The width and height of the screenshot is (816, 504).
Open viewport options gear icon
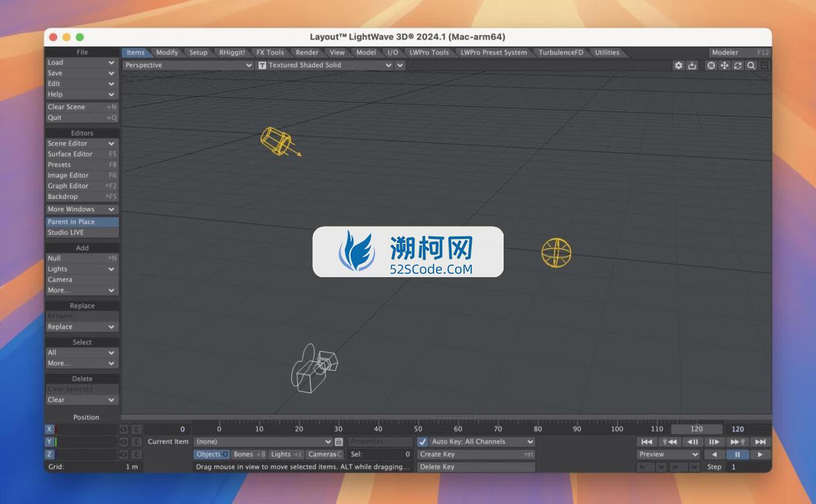tap(678, 65)
